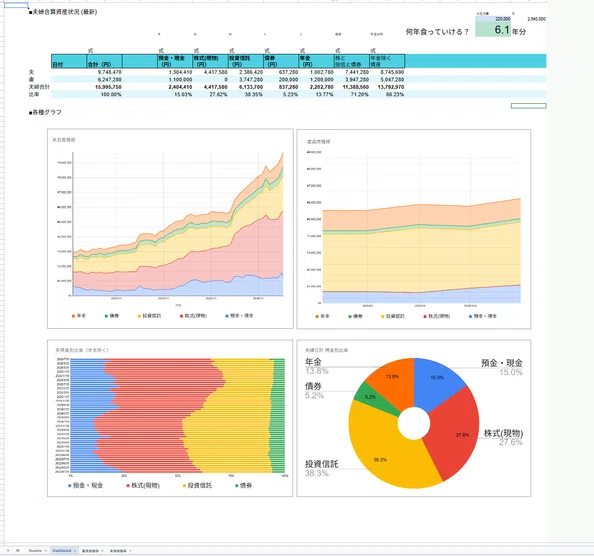Click the orange 年金 legend marker in husband chart

click(x=73, y=315)
